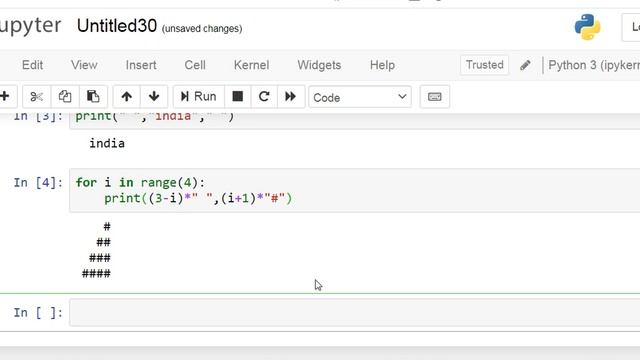640x360 pixels.
Task: Move selected cell up arrow
Action: point(127,97)
